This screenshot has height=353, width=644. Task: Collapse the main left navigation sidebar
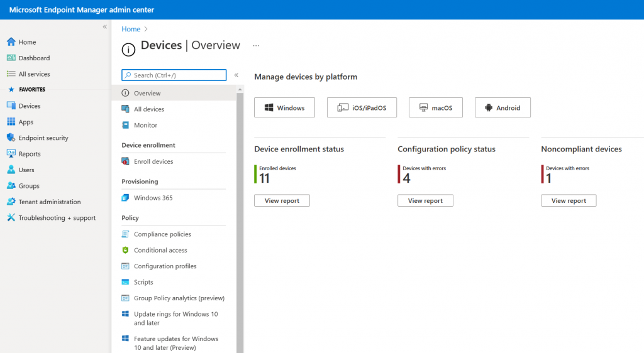[x=105, y=26]
